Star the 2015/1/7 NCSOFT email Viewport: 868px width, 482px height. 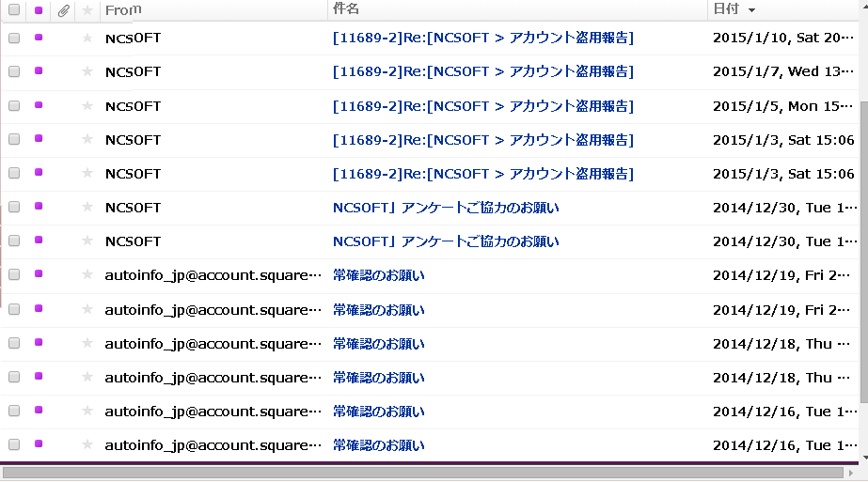[87, 72]
